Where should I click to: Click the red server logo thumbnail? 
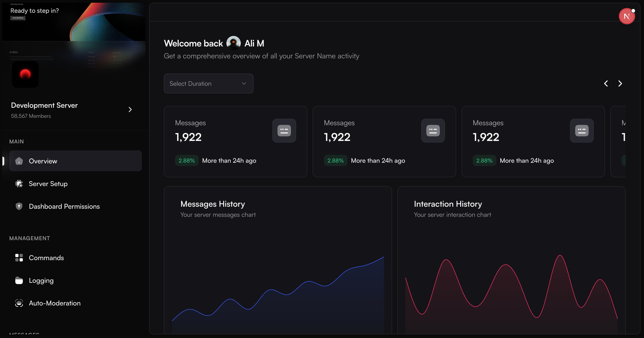25,74
